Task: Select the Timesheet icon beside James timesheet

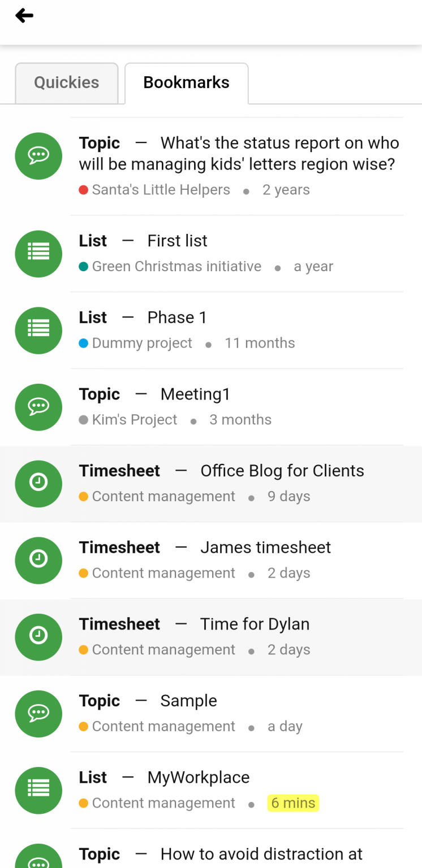Action: tap(38, 560)
